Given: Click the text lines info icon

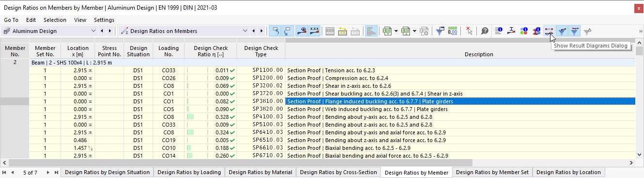Looking at the screenshot, I should 499,31.
